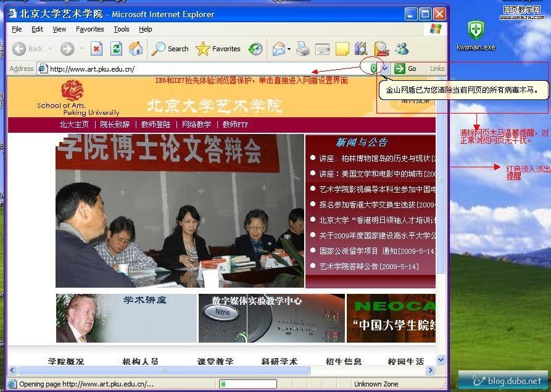Click the Messenger people icon in toolbar

(402, 49)
